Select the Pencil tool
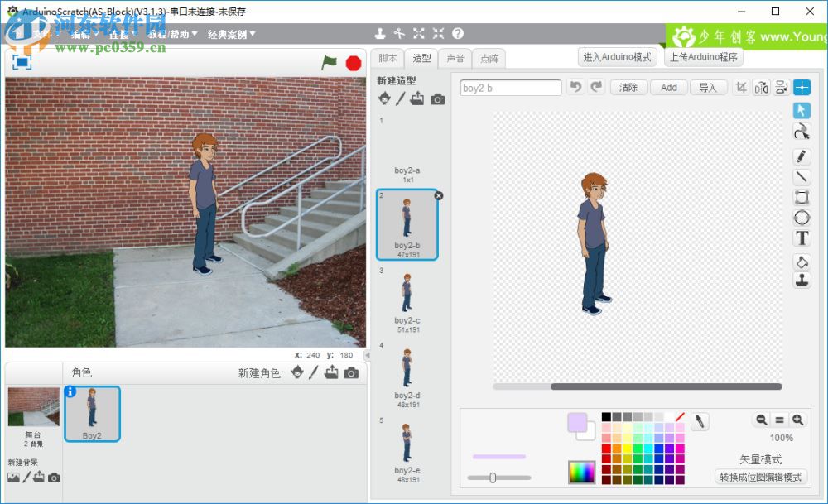 tap(802, 156)
